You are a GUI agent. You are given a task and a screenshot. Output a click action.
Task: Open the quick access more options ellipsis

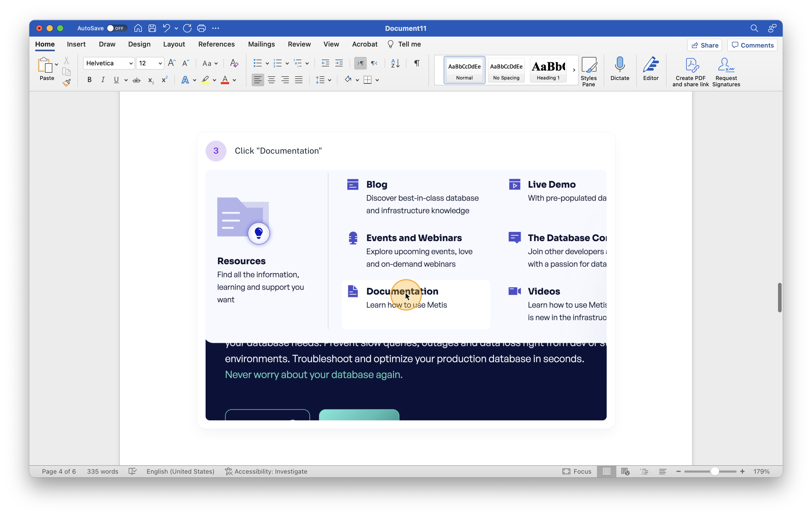pyautogui.click(x=216, y=28)
